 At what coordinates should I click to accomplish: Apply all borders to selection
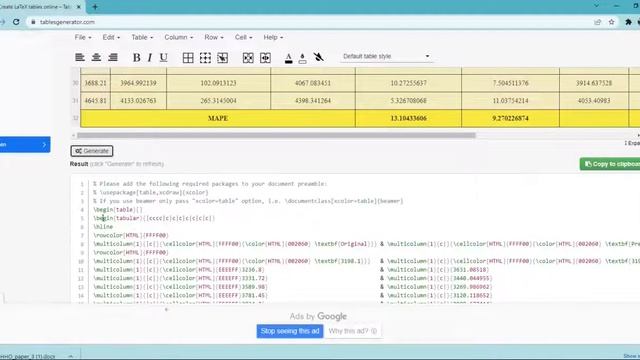coord(188,58)
